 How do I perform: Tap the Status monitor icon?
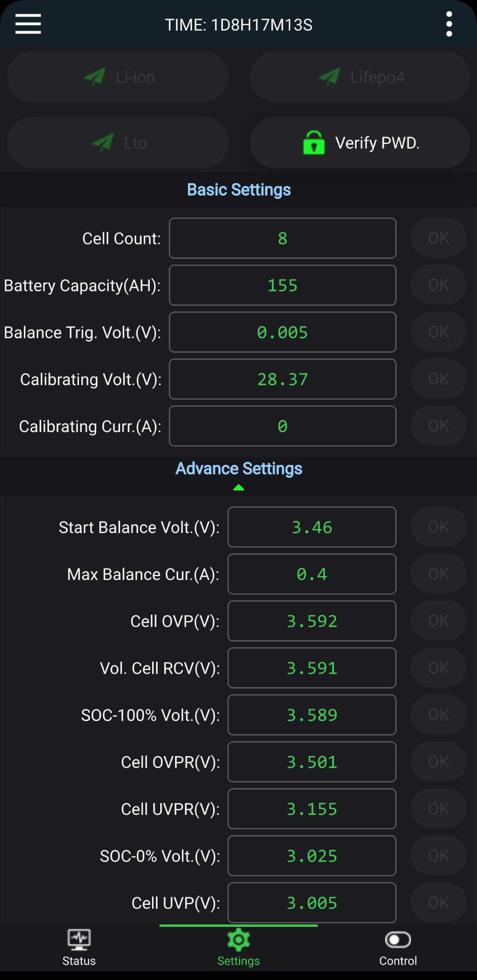click(x=79, y=940)
